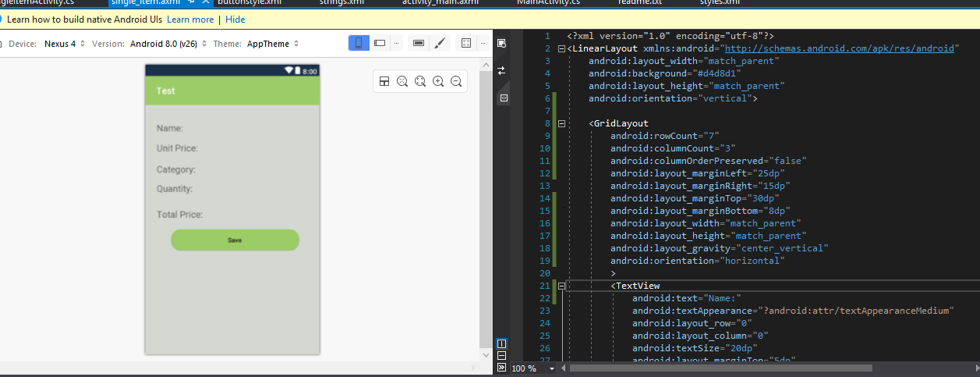Click the Test title bar in preview
980x377 pixels.
click(232, 91)
